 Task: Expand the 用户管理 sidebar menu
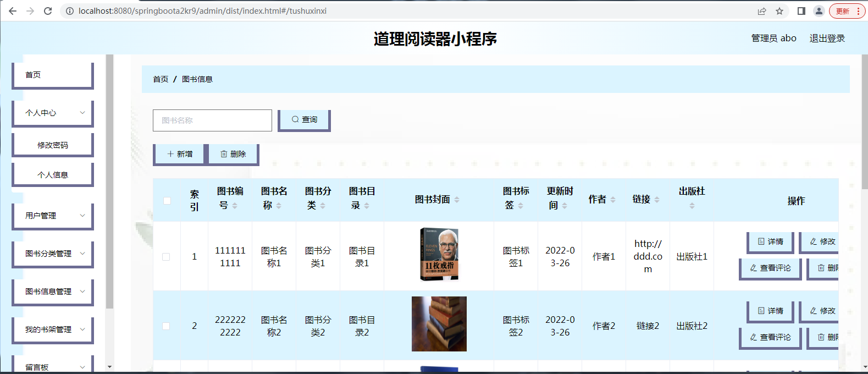tap(53, 216)
